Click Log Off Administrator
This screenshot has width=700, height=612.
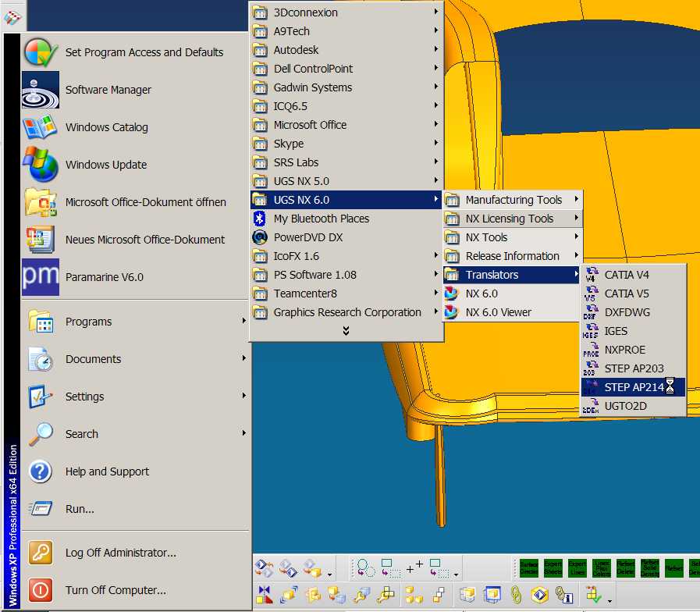[x=135, y=553]
